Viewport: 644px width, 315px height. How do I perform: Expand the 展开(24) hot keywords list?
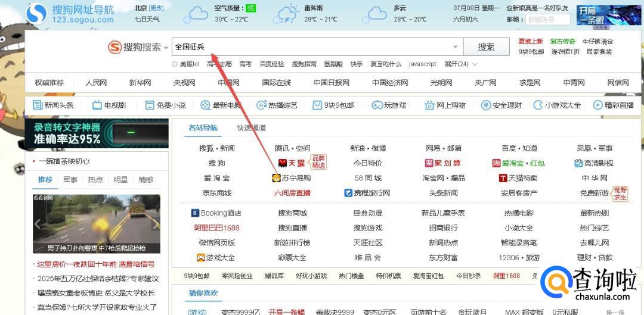(x=461, y=64)
